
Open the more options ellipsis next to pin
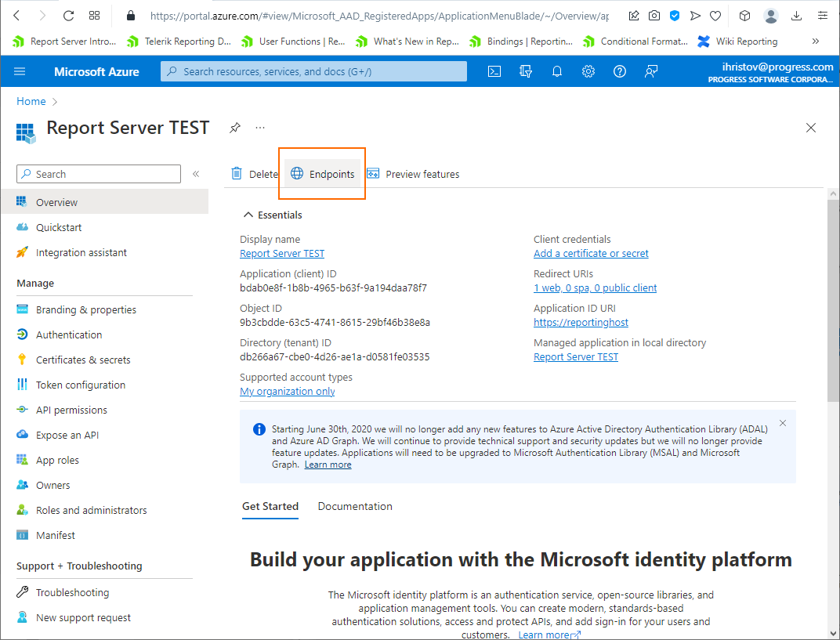coord(260,127)
